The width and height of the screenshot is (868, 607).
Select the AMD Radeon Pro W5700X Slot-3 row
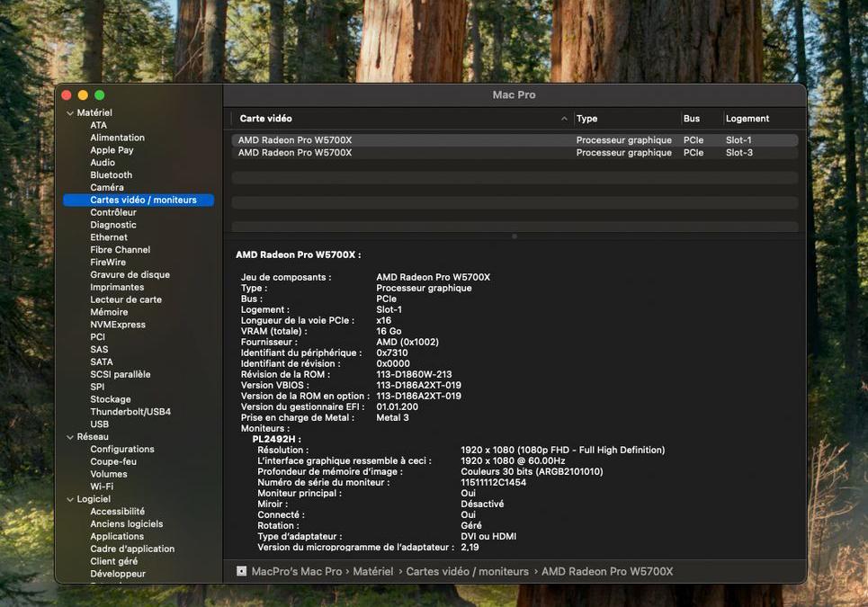(x=515, y=153)
